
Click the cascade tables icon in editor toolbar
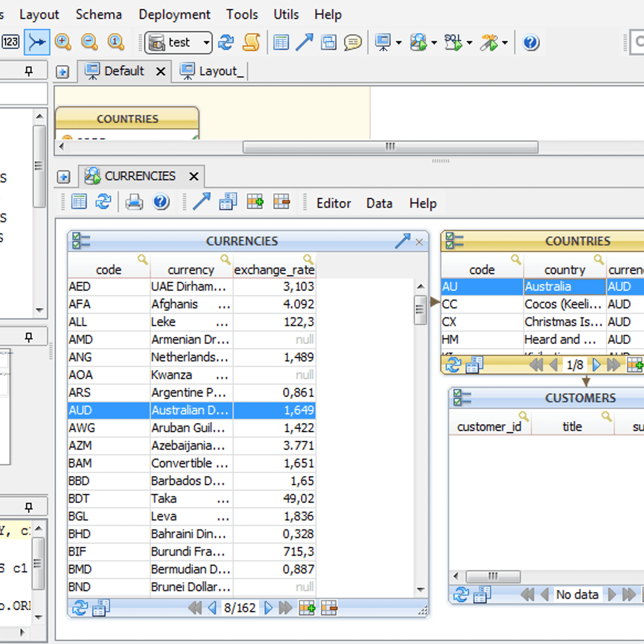pyautogui.click(x=228, y=202)
